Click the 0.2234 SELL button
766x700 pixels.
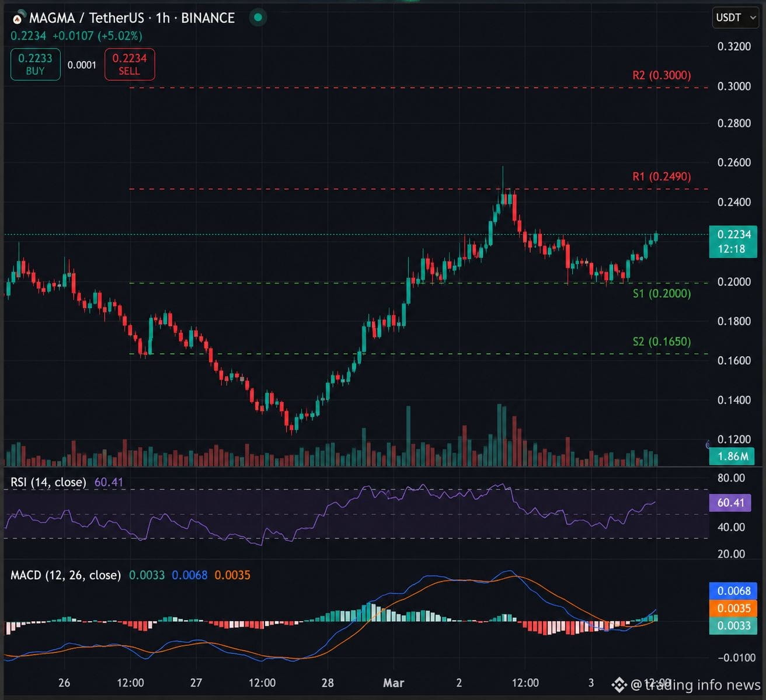point(130,64)
